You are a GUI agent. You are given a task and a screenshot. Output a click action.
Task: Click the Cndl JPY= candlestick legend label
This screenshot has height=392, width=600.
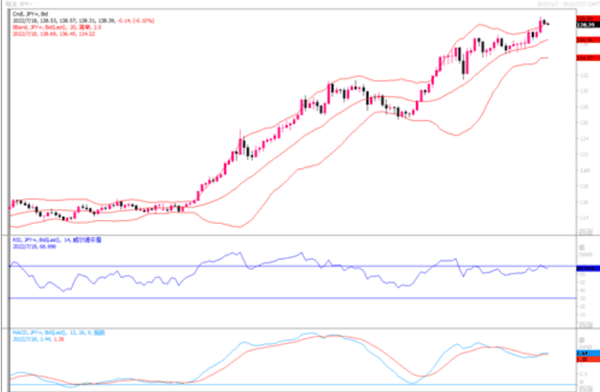30,14
